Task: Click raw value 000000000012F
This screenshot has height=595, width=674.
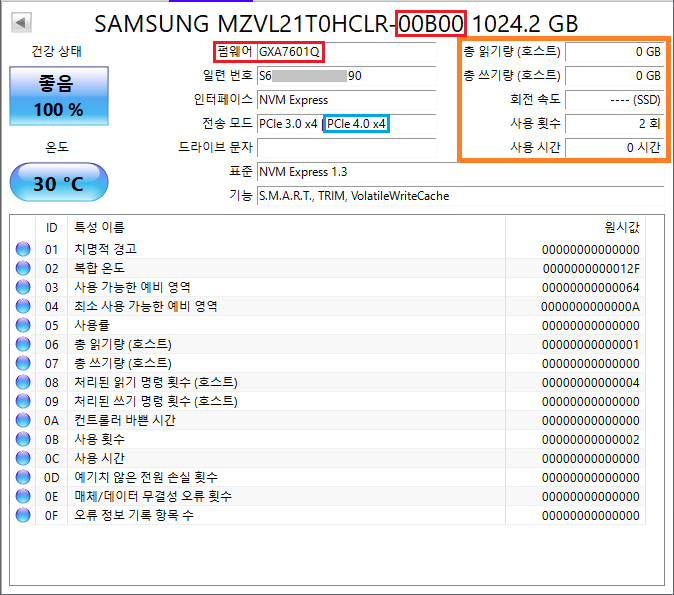Action: (591, 269)
